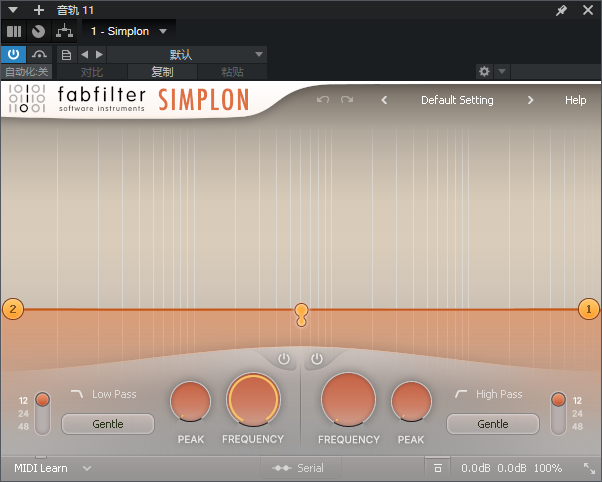Viewport: 602px width, 482px height.
Task: Open the Low Pass filter type selector
Action: point(104,394)
